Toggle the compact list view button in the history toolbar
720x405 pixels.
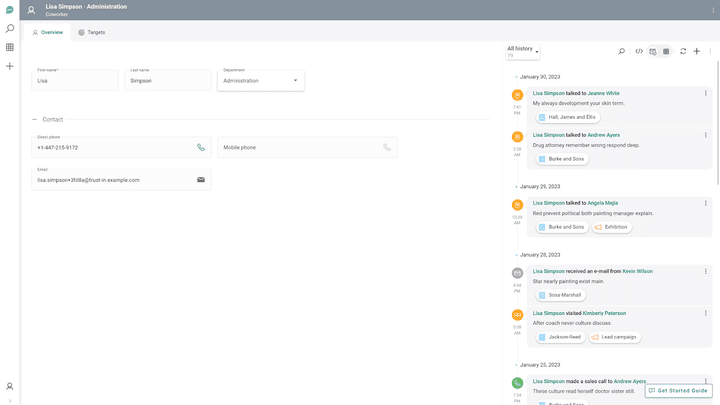tap(666, 51)
